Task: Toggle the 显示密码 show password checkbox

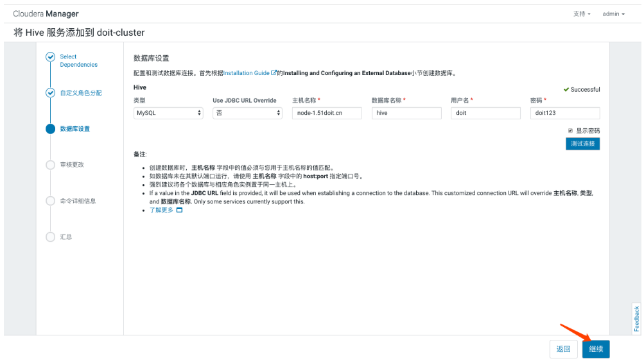Action: [x=570, y=131]
